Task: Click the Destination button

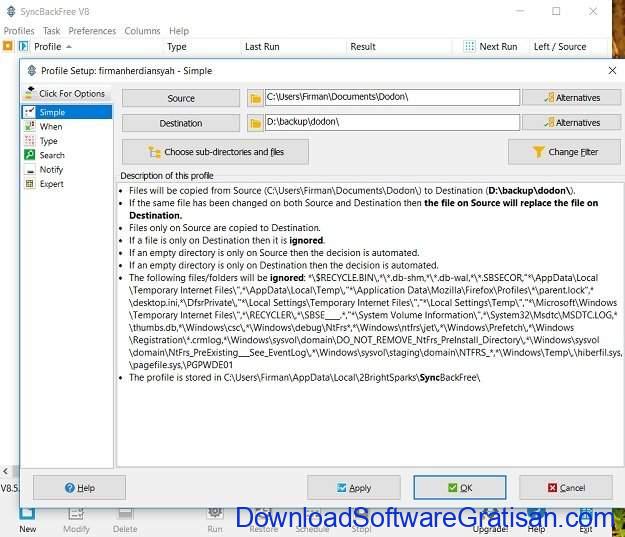Action: (x=181, y=123)
